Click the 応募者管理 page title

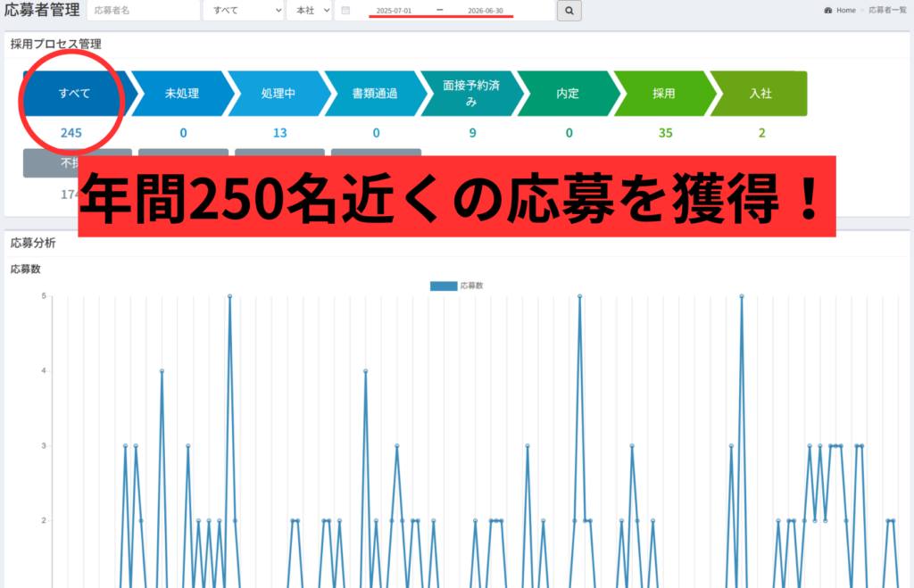[x=42, y=10]
